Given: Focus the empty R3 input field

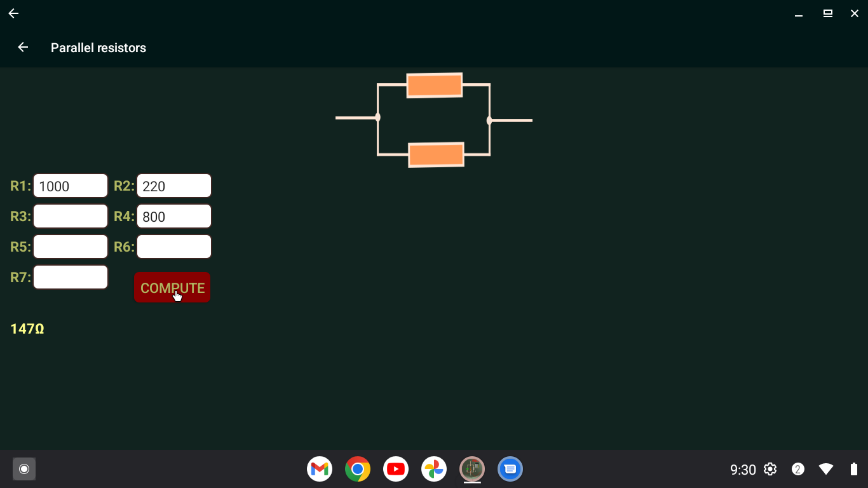Looking at the screenshot, I should click(71, 216).
